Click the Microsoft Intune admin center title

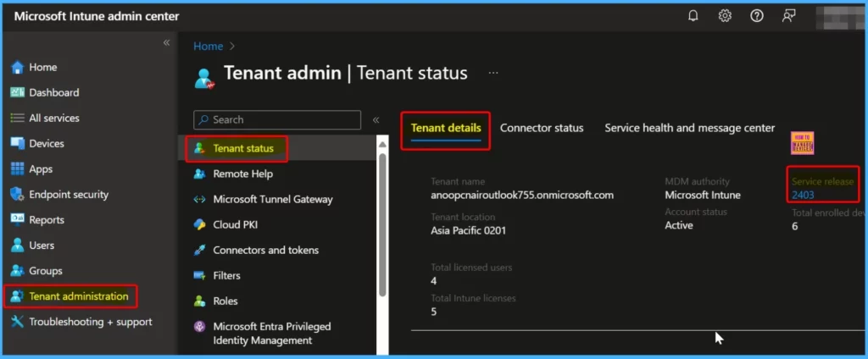tap(97, 17)
